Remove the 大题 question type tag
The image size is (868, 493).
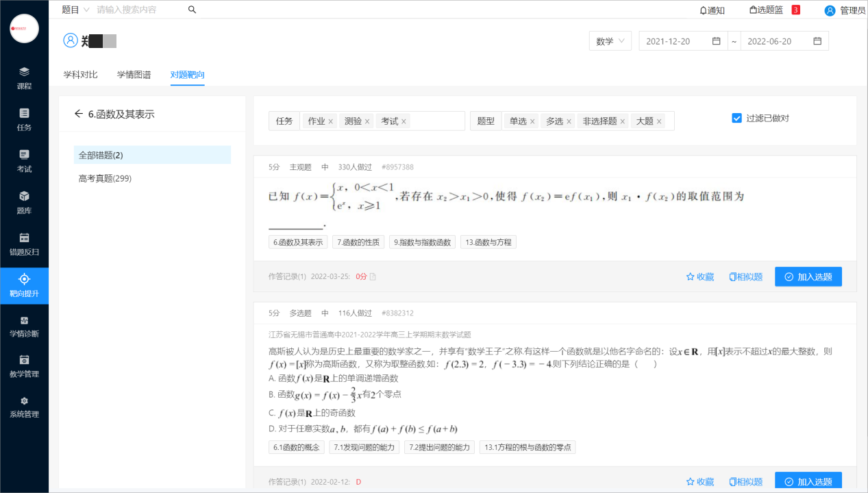coord(659,121)
